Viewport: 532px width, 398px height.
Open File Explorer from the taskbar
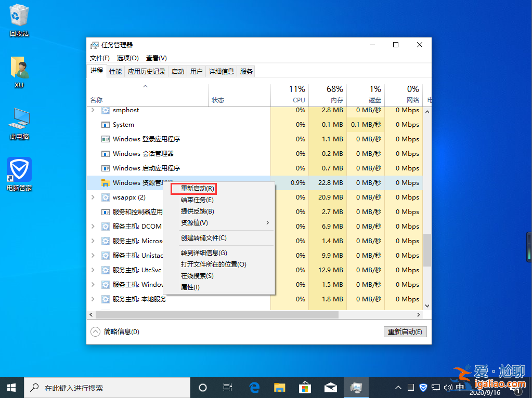(280, 387)
